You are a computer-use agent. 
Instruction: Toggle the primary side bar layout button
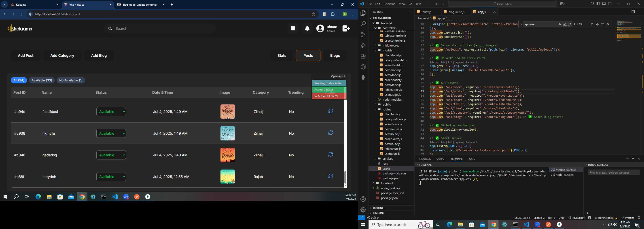click(x=598, y=4)
